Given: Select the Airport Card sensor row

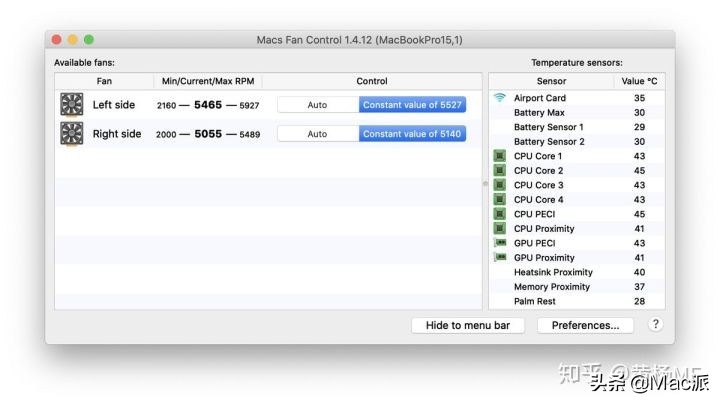Looking at the screenshot, I should (x=577, y=98).
